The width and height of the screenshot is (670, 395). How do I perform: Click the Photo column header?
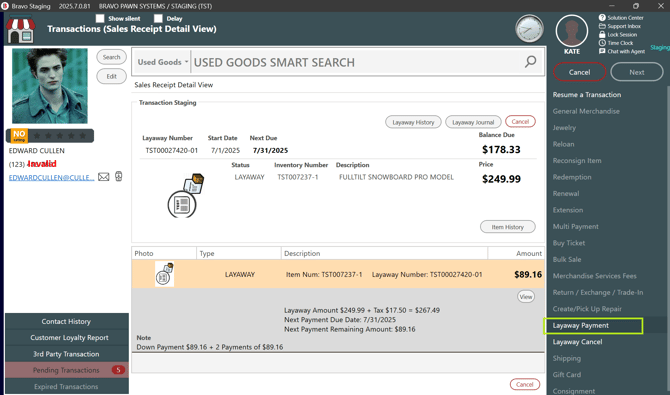point(164,254)
